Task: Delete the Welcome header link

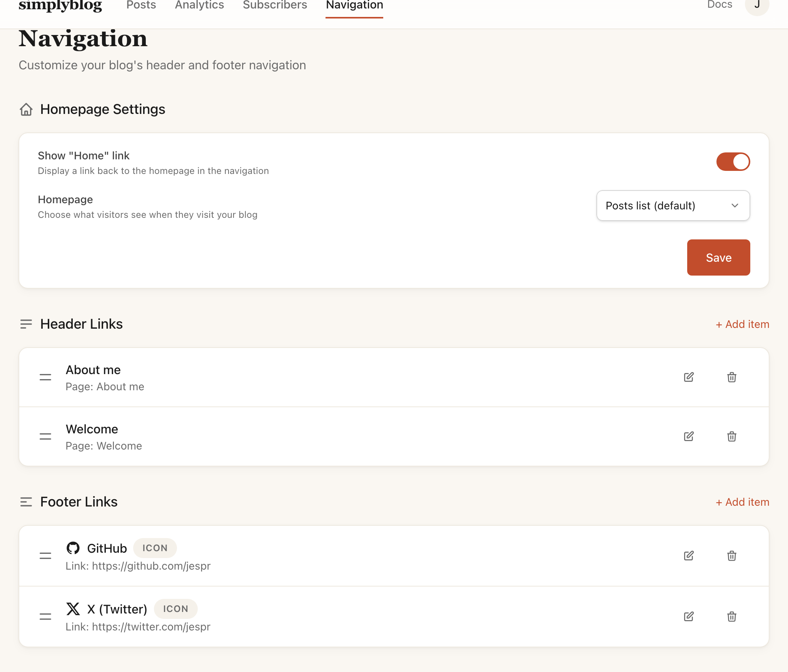Action: coord(731,436)
